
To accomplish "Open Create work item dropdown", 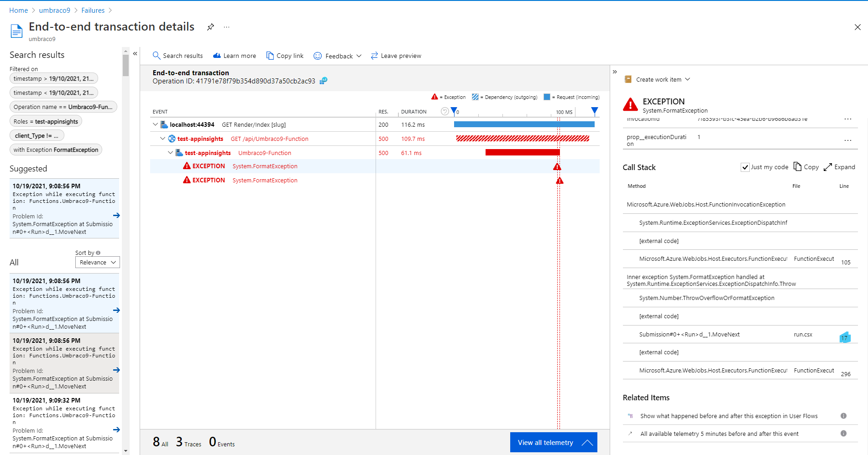I will (657, 79).
